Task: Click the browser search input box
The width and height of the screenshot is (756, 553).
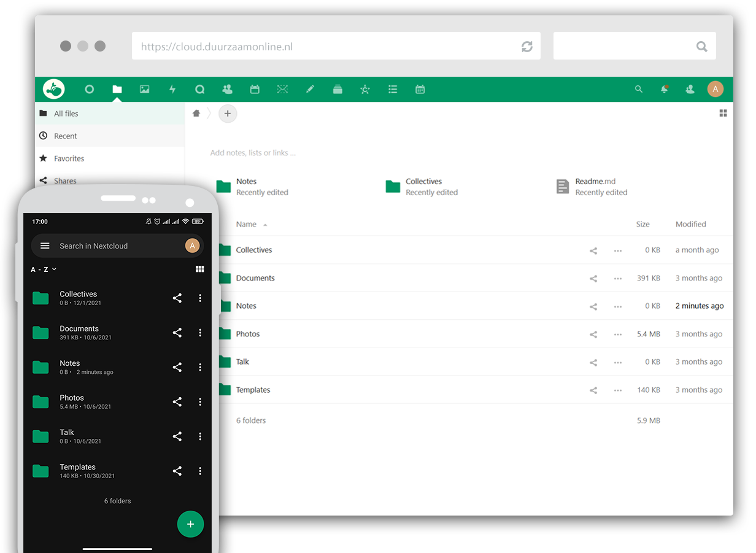Action: [634, 46]
